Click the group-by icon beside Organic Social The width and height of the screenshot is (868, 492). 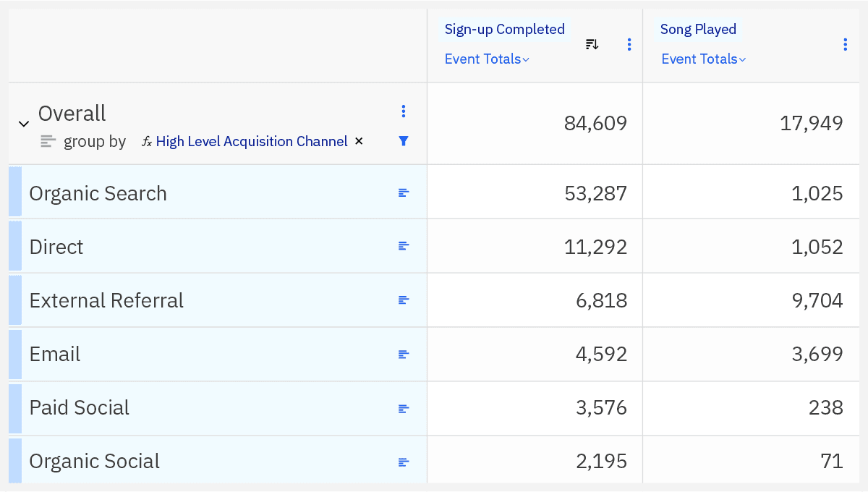click(403, 461)
